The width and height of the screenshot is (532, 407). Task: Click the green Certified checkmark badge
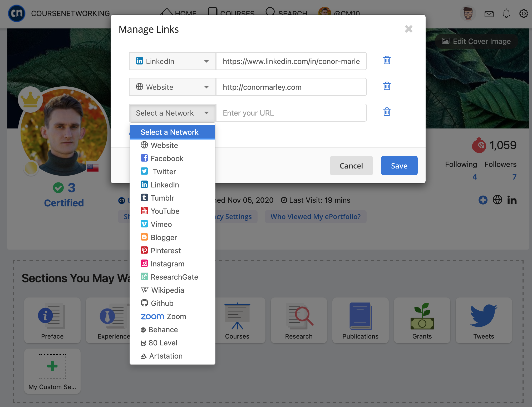58,188
